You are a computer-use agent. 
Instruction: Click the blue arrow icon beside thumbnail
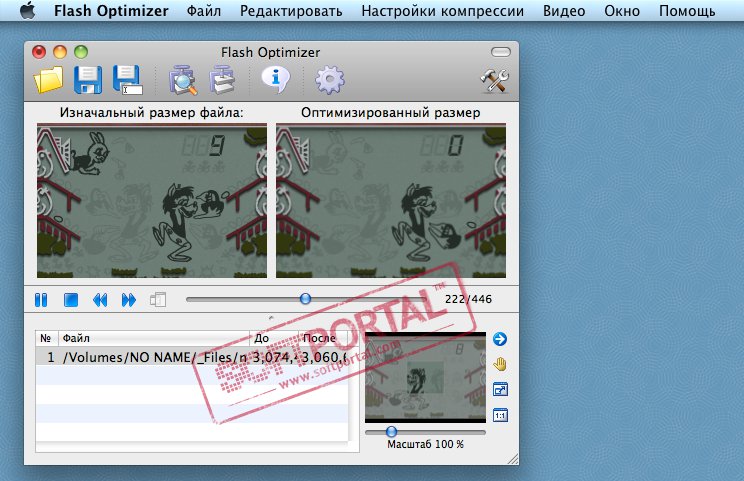(x=500, y=339)
